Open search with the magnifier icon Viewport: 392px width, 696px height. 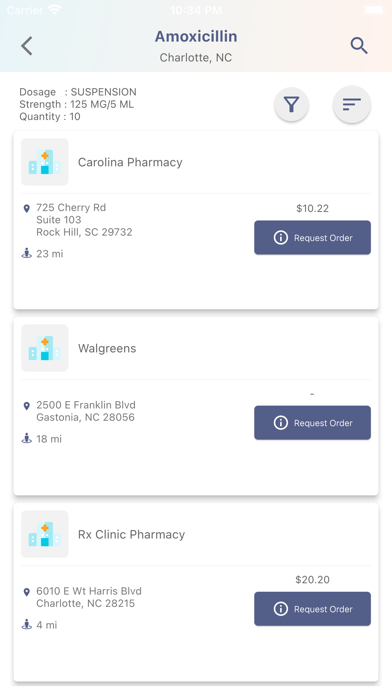pos(359,46)
